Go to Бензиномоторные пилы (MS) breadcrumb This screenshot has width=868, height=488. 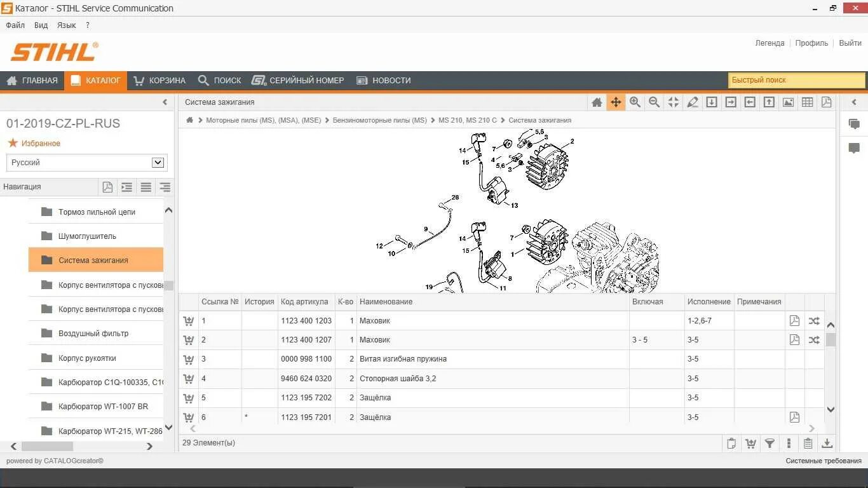[380, 120]
